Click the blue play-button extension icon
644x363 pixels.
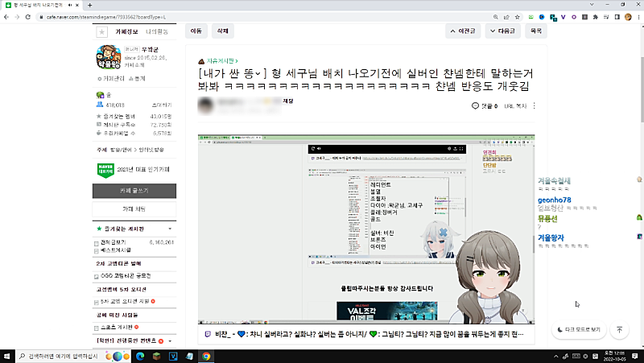click(542, 17)
